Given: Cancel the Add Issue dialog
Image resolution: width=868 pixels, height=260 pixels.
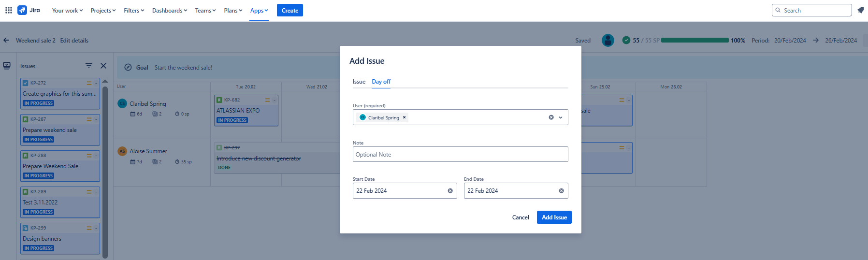Looking at the screenshot, I should (x=521, y=217).
